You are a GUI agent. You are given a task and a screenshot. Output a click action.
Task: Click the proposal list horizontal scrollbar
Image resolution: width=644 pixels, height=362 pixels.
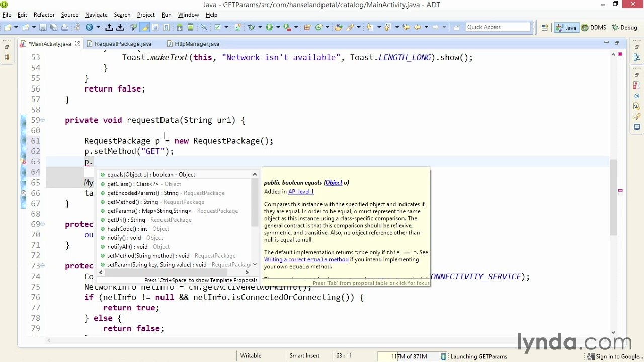[x=166, y=272]
